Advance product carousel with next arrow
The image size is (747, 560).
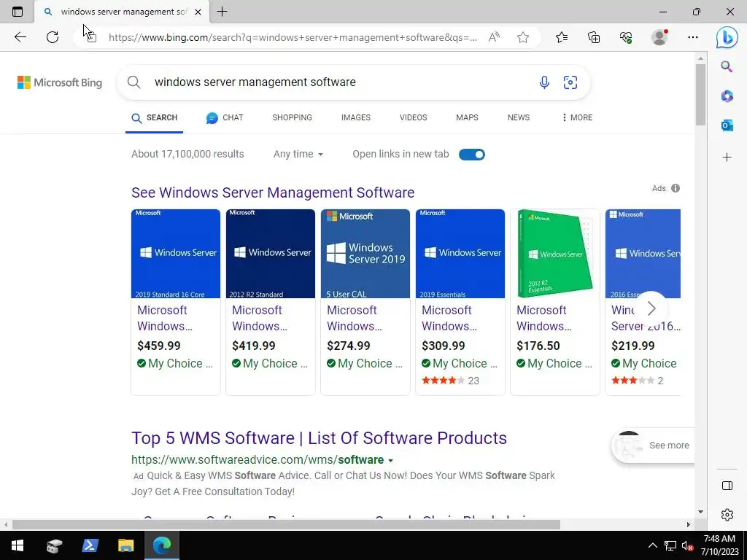[x=651, y=308]
